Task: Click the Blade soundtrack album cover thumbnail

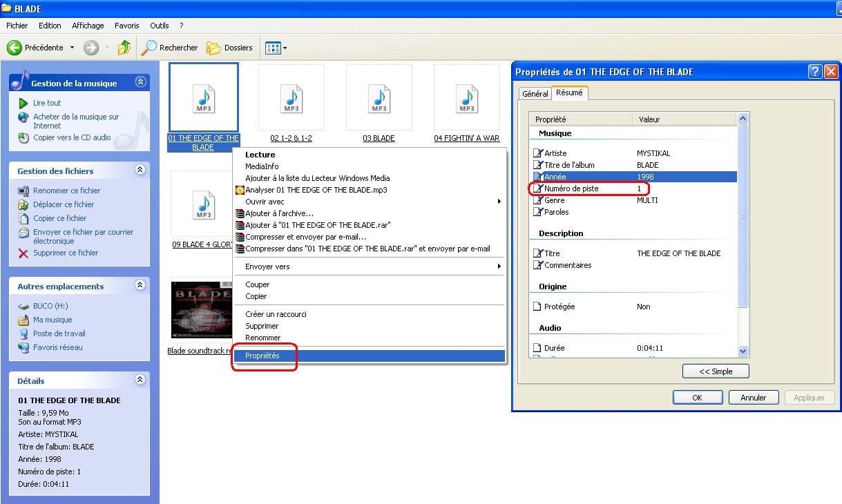Action: 201,309
